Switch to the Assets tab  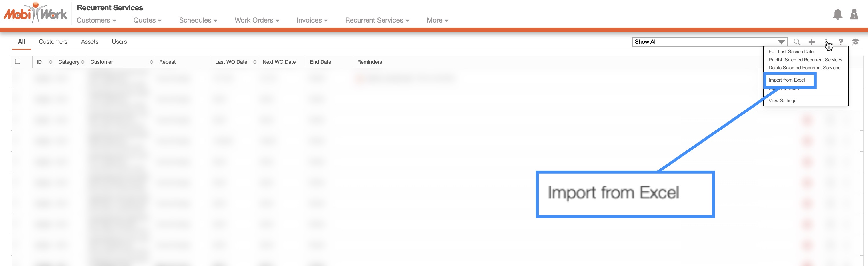click(x=89, y=42)
